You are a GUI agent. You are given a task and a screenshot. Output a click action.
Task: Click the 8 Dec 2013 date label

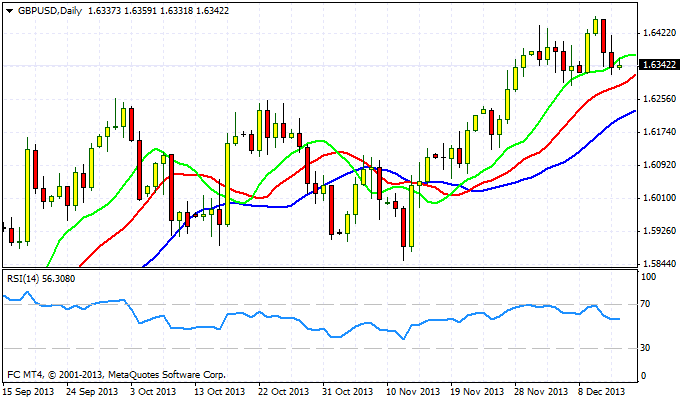click(602, 391)
